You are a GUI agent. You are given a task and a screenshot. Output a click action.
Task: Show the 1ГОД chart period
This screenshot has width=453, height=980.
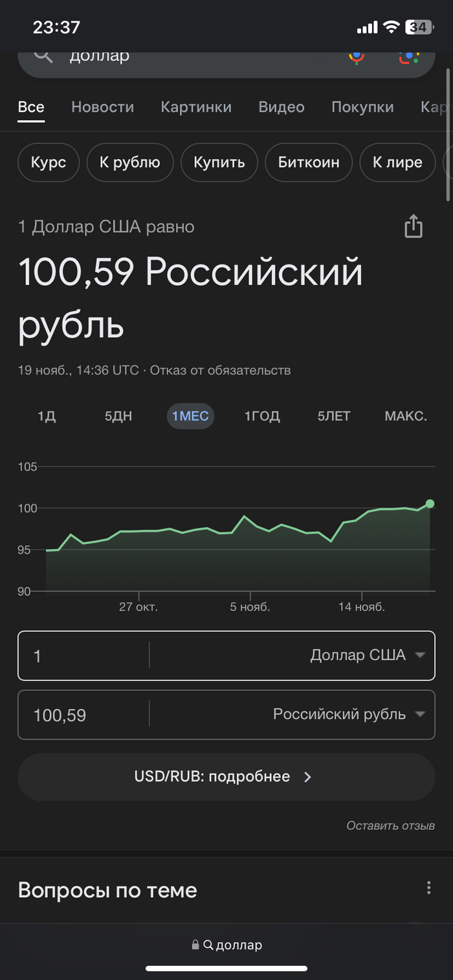point(262,416)
